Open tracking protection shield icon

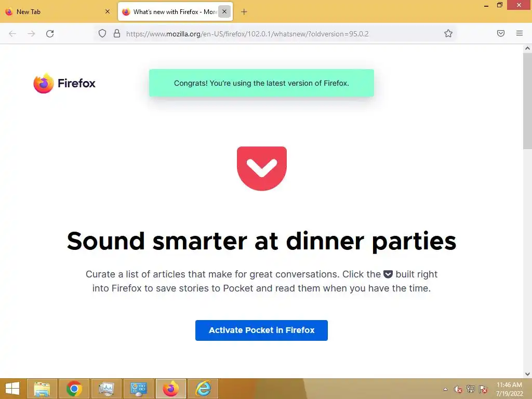pos(102,33)
